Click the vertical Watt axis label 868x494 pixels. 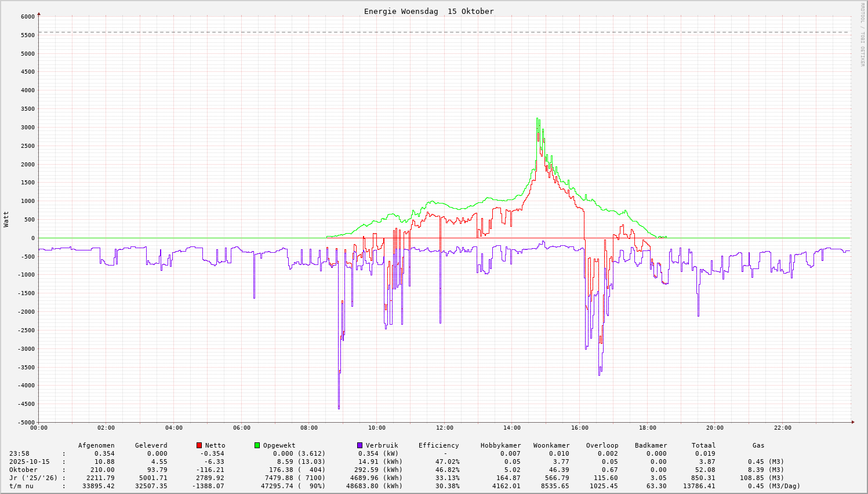(6, 219)
